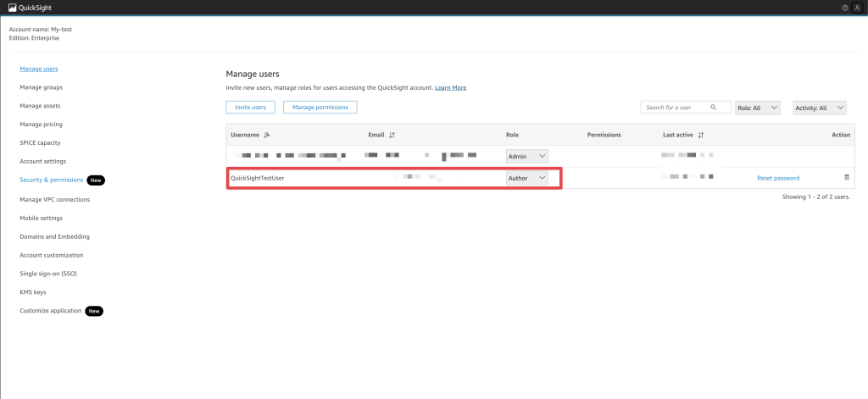Screen dimensions: 868x399
Task: Delete QuickSightTestUser with trash icon
Action: tap(846, 178)
